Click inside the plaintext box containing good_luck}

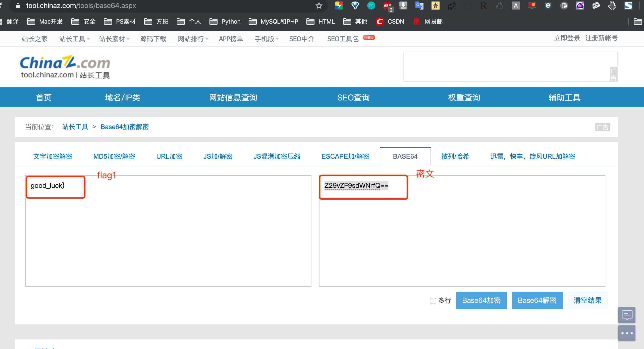point(168,231)
